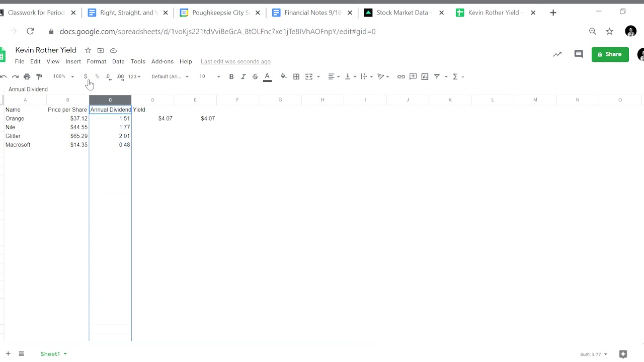The image size is (644, 362).
Task: Open the vertical align dropdown
Action: point(351,76)
